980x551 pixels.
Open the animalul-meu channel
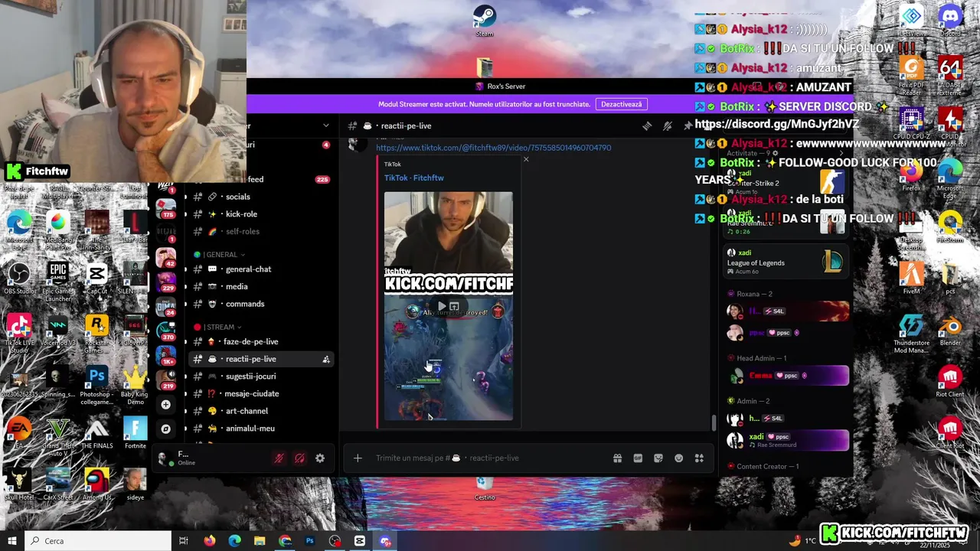click(x=260, y=429)
